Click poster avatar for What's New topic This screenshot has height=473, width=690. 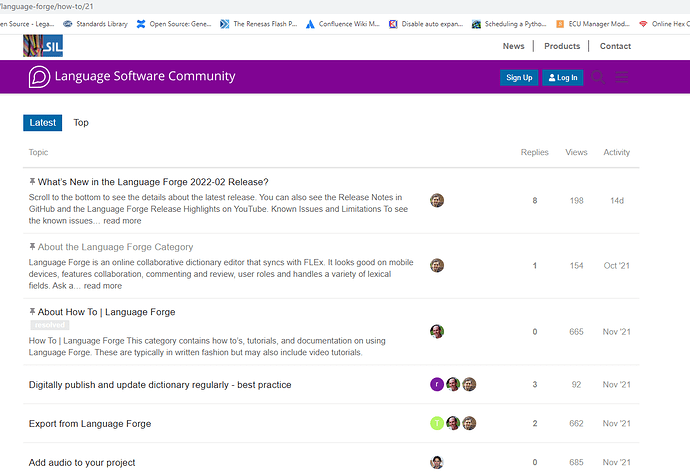click(437, 201)
